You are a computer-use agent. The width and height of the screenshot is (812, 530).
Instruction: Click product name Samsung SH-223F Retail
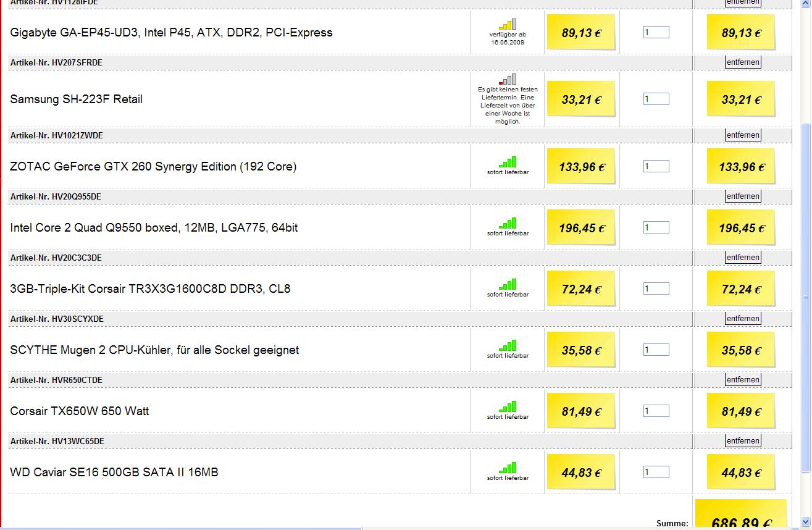(x=76, y=99)
